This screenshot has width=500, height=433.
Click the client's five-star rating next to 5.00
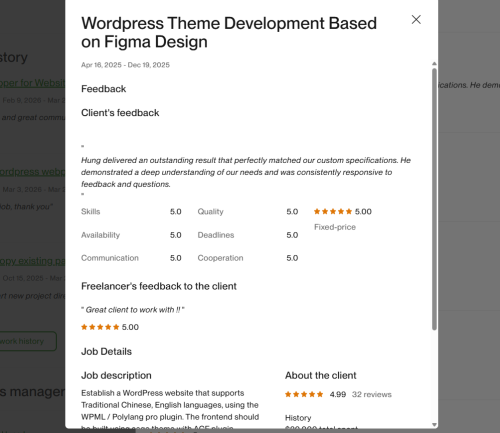(333, 211)
